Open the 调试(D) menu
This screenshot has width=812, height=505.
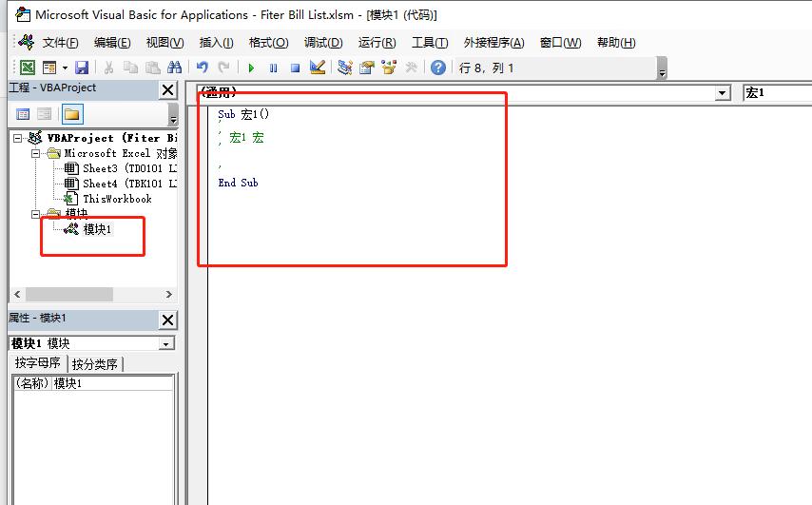pos(323,43)
